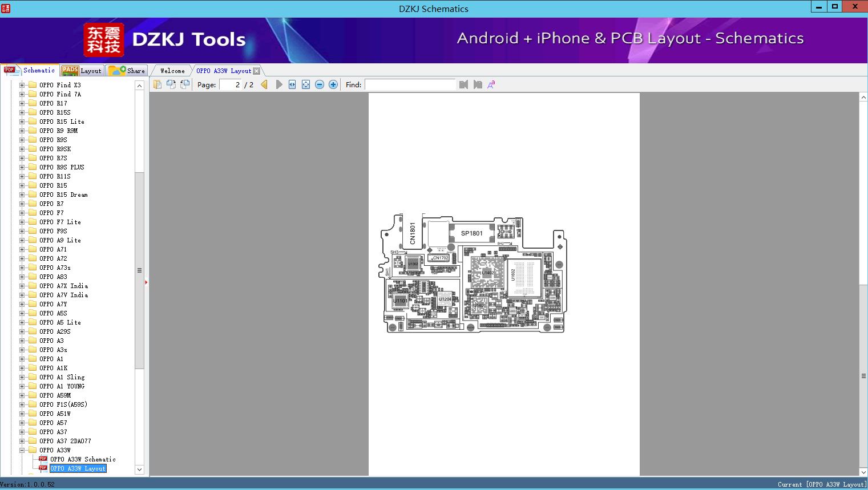Open the OPPO A33W Schematic file
The height and width of the screenshot is (490, 868).
click(83, 459)
